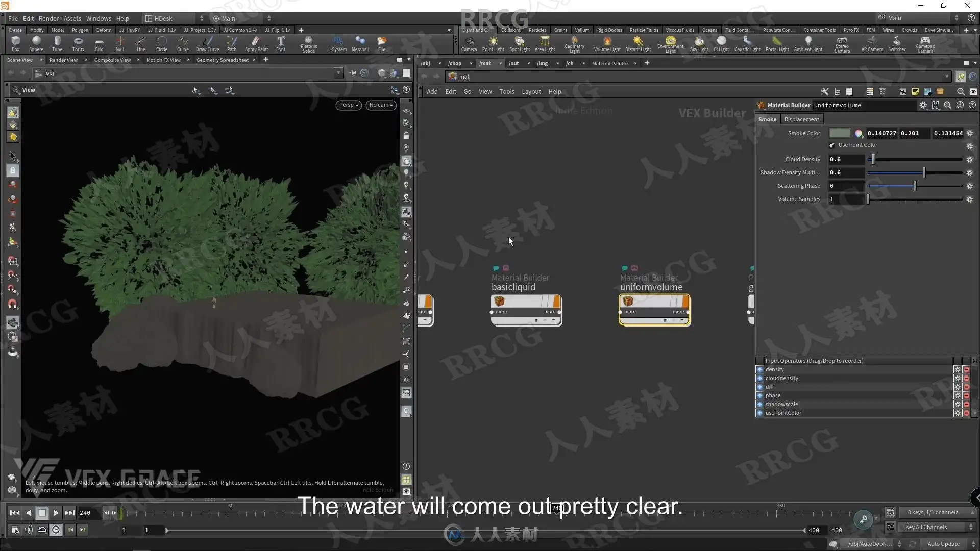Image resolution: width=980 pixels, height=551 pixels.
Task: Insert an Environment Light
Action: pos(670,44)
